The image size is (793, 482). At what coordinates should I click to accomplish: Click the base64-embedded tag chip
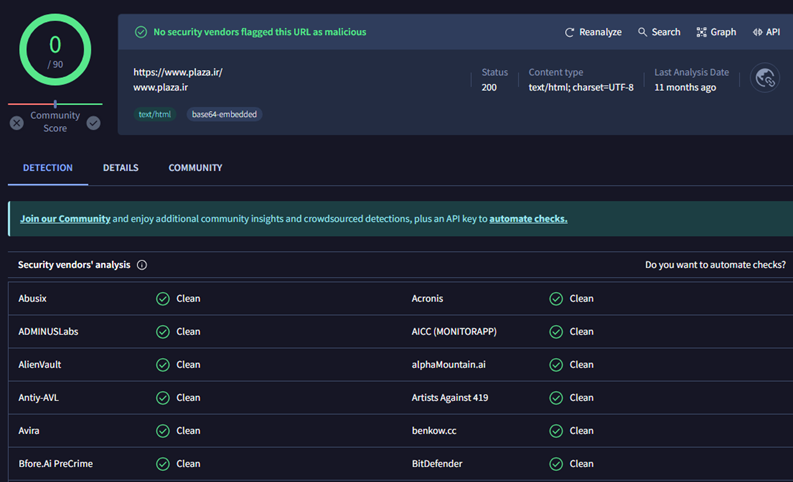click(x=224, y=114)
